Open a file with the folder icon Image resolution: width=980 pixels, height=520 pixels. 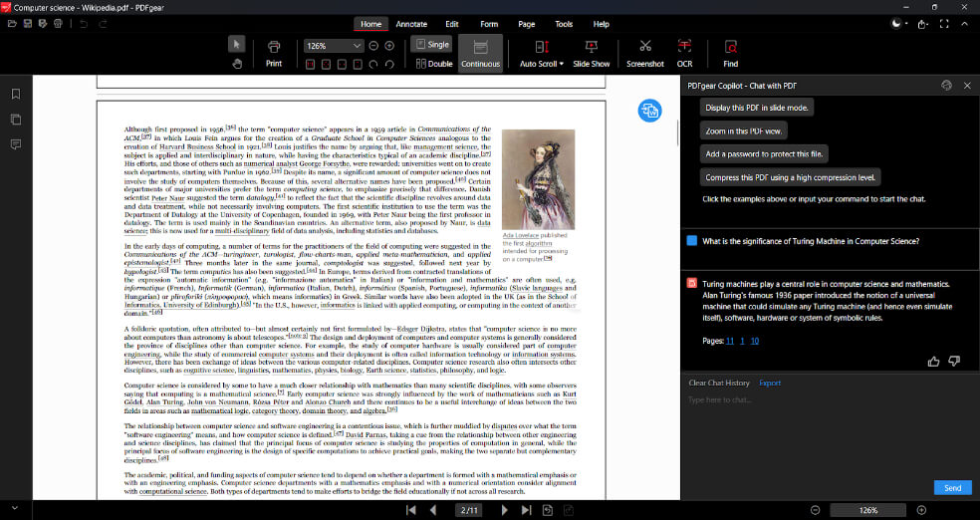(x=12, y=24)
